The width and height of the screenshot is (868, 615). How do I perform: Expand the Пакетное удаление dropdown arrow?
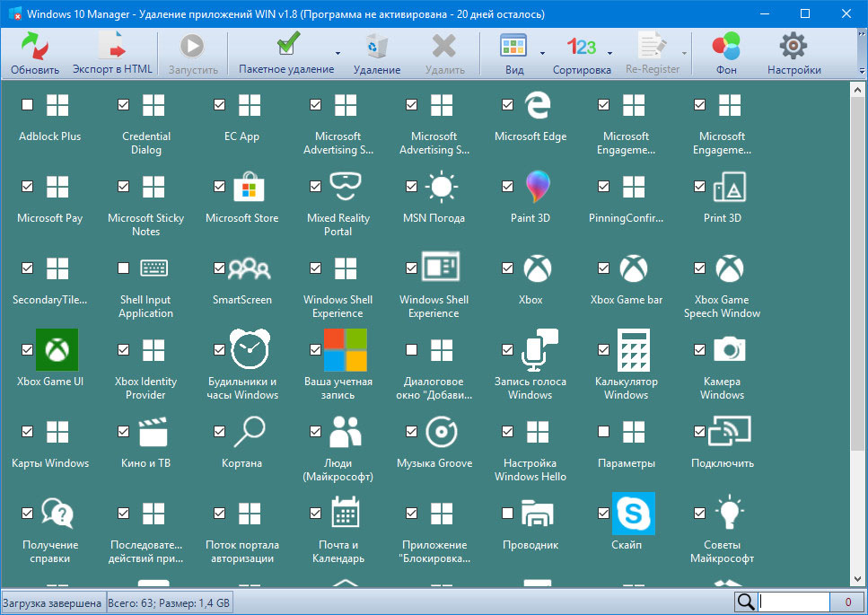point(338,54)
